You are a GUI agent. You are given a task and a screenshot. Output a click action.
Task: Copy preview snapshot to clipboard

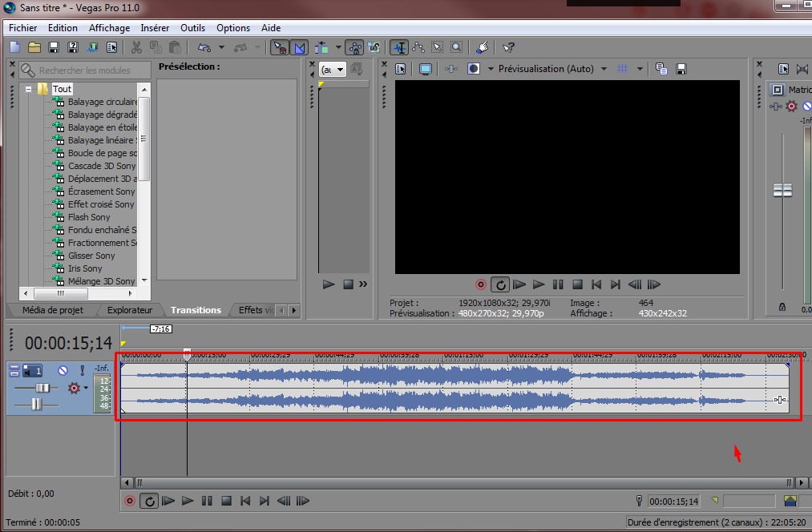pos(661,69)
